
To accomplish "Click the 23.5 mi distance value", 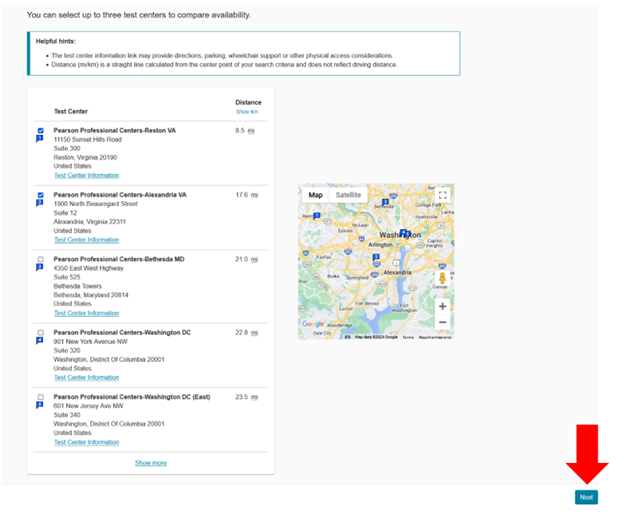I will click(x=247, y=397).
